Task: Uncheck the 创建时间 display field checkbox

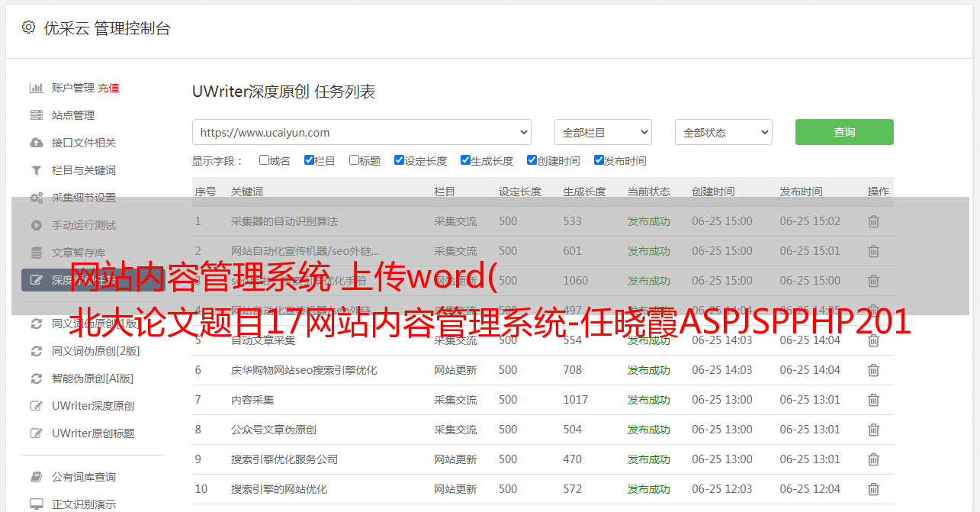Action: pos(532,160)
